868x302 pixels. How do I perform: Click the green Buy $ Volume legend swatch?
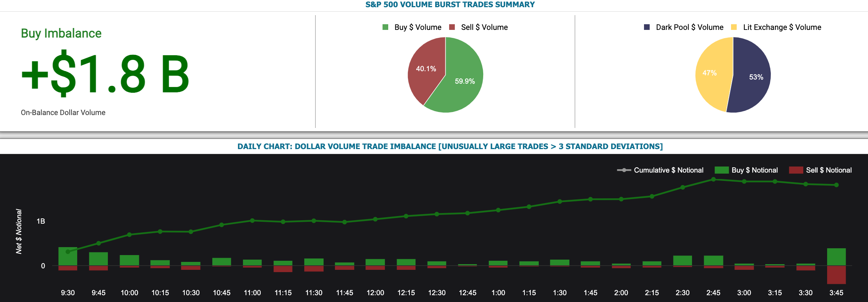coord(386,27)
